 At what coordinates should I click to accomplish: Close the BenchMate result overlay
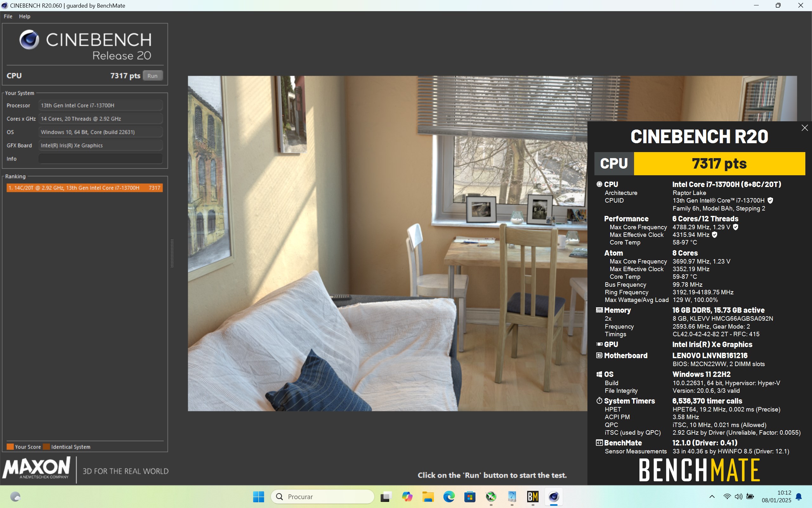[804, 128]
